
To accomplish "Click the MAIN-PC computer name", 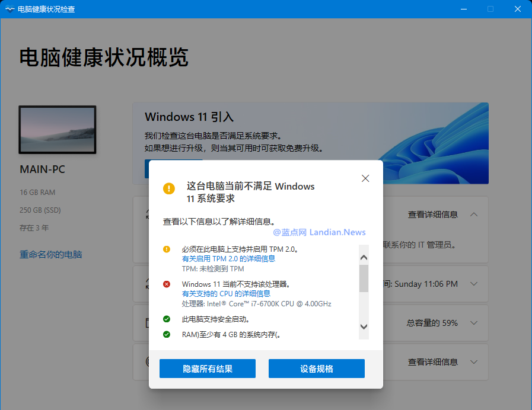I will [x=43, y=169].
